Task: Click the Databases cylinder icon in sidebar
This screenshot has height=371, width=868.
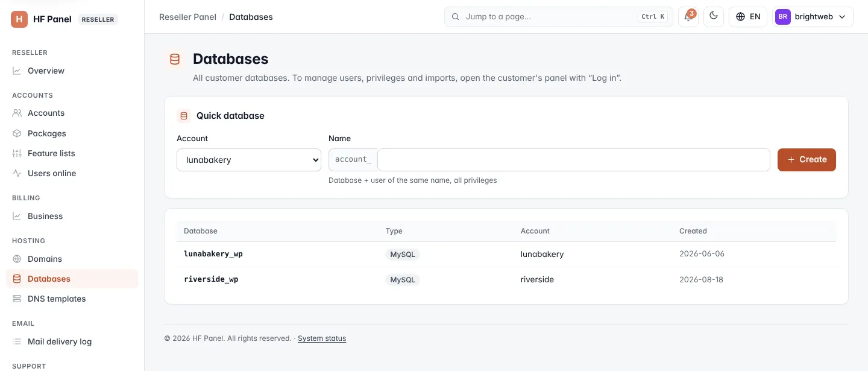Action: tap(17, 279)
